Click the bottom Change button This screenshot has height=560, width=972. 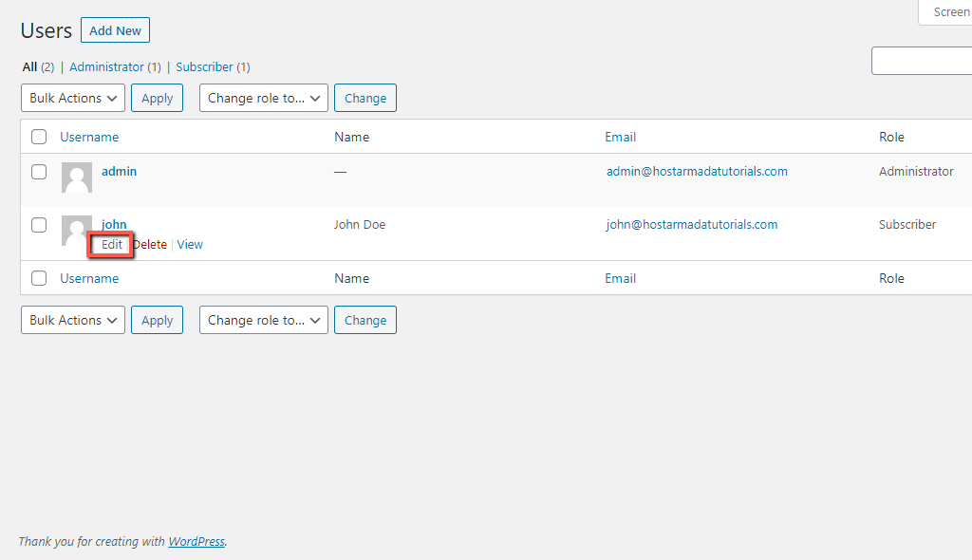365,320
